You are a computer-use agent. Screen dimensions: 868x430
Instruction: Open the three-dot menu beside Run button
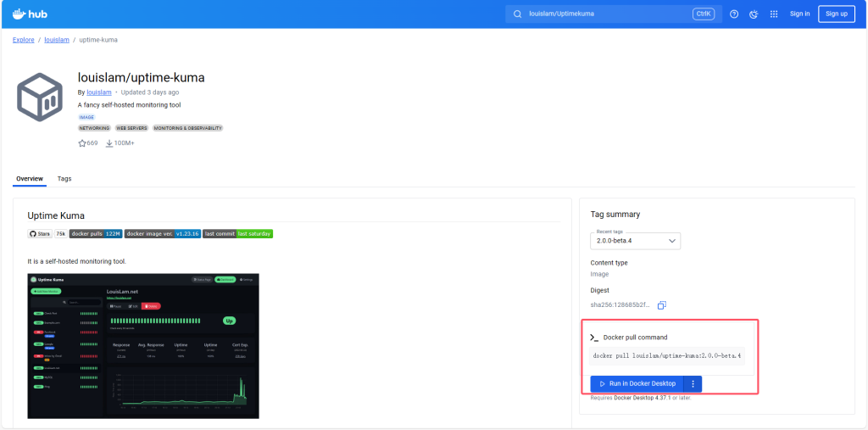[x=693, y=383]
